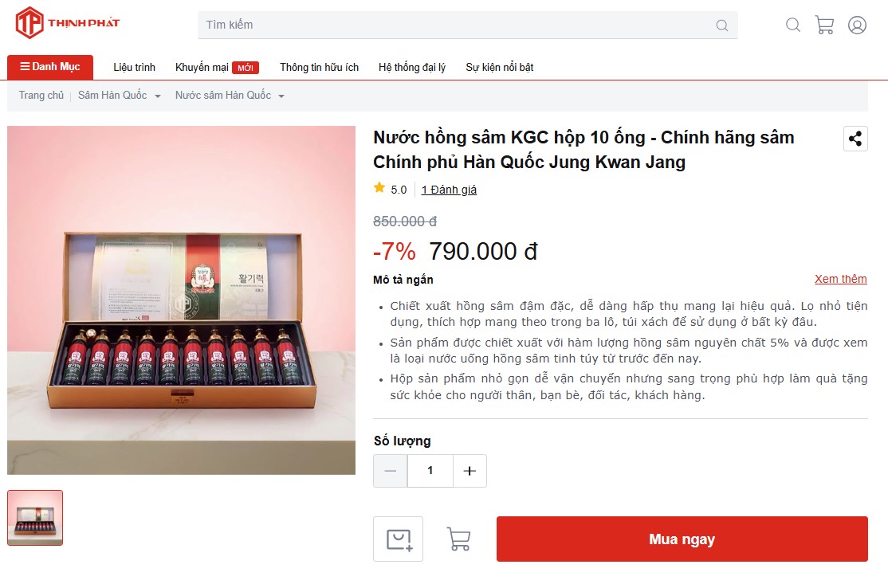The height and width of the screenshot is (588, 888).
Task: Increase quantity with the plus button
Action: point(470,471)
